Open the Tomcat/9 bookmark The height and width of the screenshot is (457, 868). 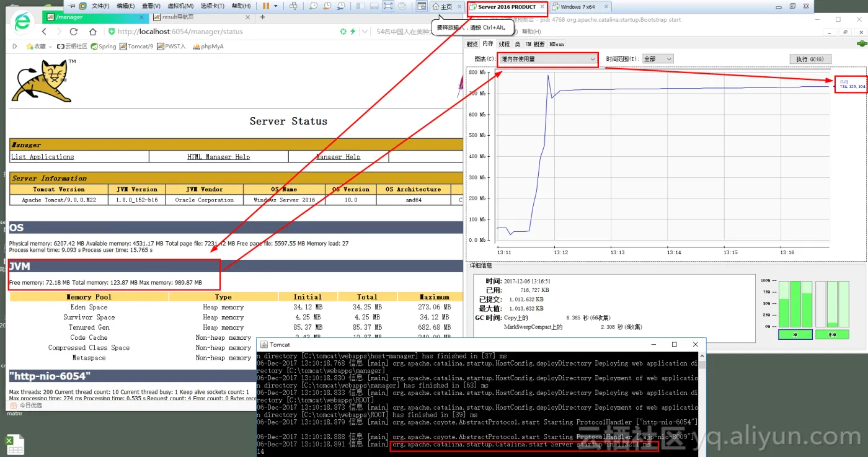point(136,47)
